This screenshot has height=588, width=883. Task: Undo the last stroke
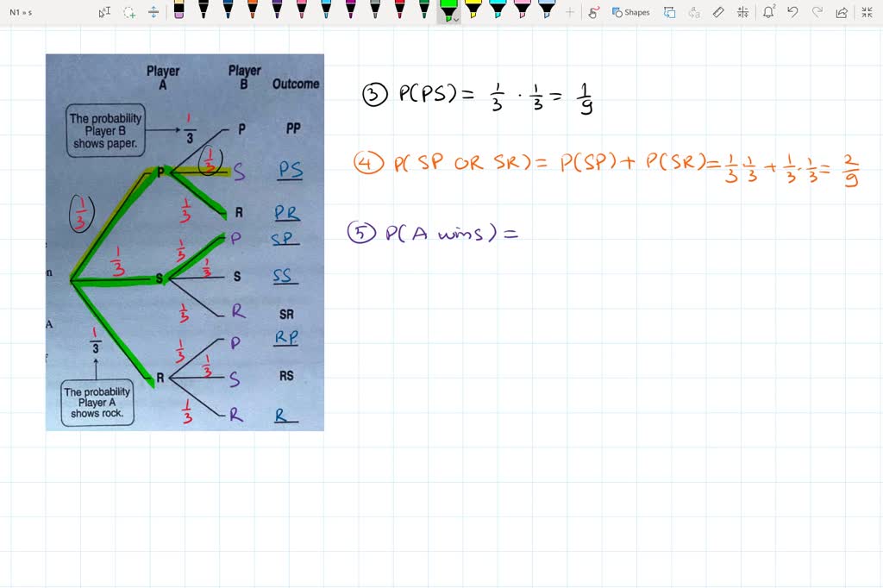pos(793,12)
